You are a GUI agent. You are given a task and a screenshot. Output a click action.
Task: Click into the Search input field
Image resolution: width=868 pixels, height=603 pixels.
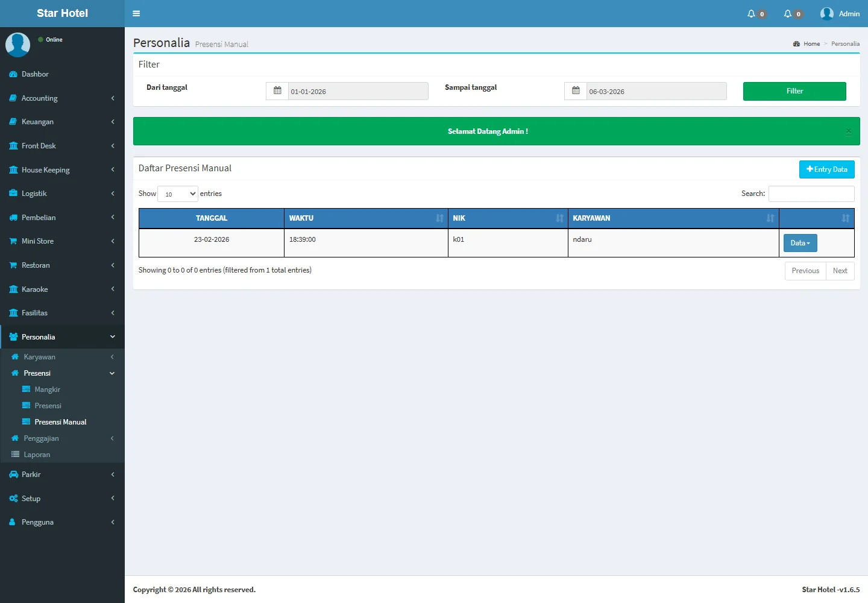[x=811, y=194]
